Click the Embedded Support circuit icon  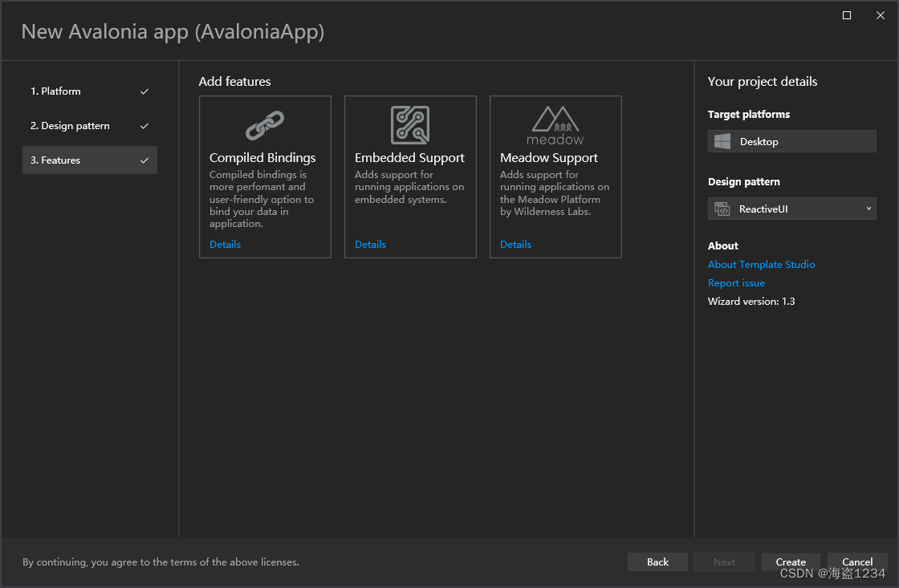click(410, 125)
